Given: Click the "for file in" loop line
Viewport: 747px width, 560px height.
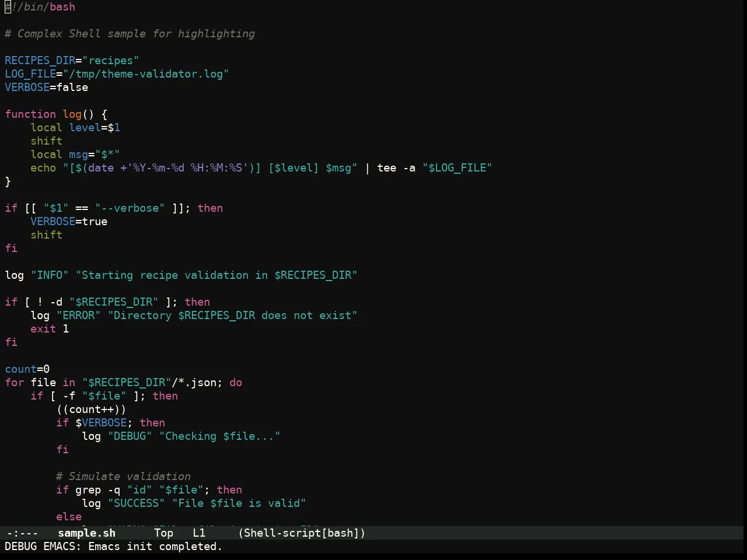Looking at the screenshot, I should coord(123,383).
